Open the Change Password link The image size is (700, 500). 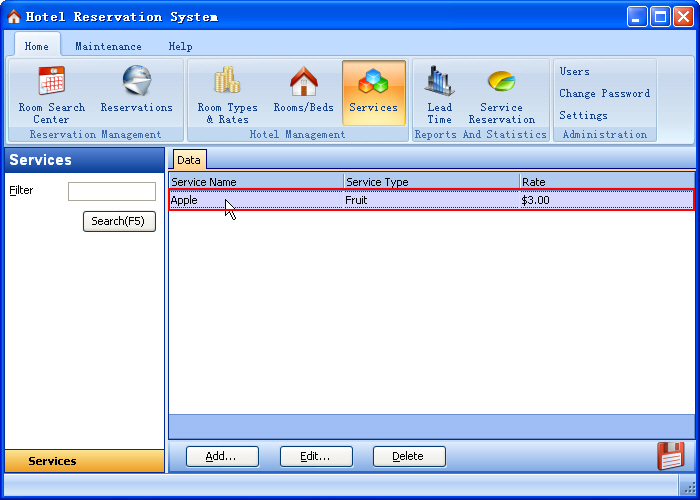point(604,94)
